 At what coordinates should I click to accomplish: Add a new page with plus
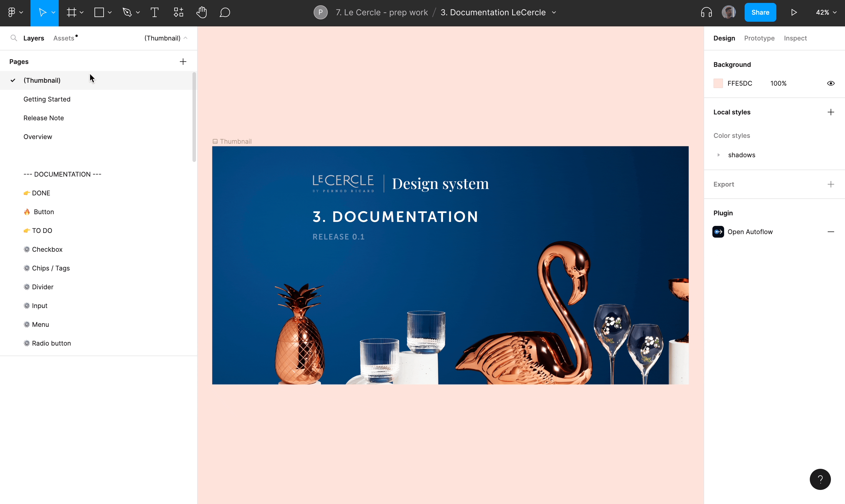(x=183, y=62)
